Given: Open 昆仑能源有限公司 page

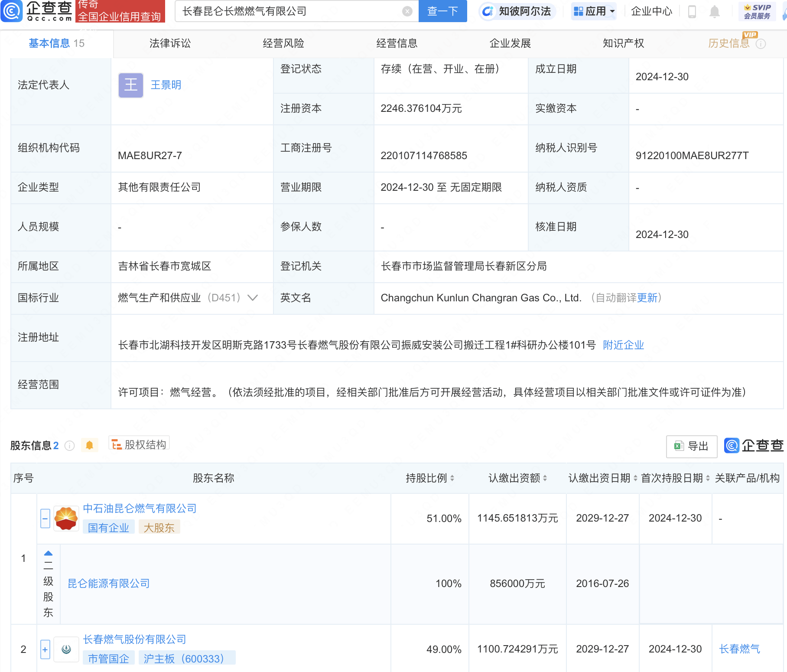Looking at the screenshot, I should tap(109, 584).
